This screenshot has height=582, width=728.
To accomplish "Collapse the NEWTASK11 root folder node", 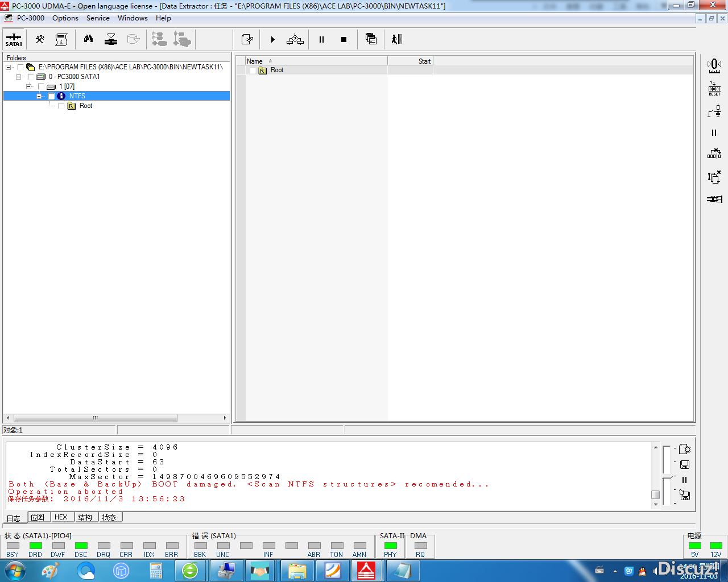I will tap(9, 68).
